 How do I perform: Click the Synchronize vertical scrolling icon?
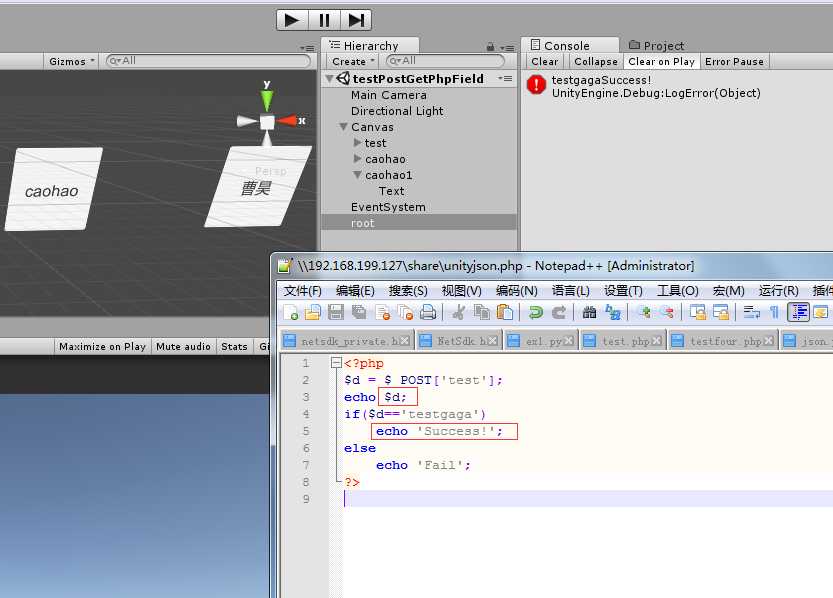(x=698, y=312)
